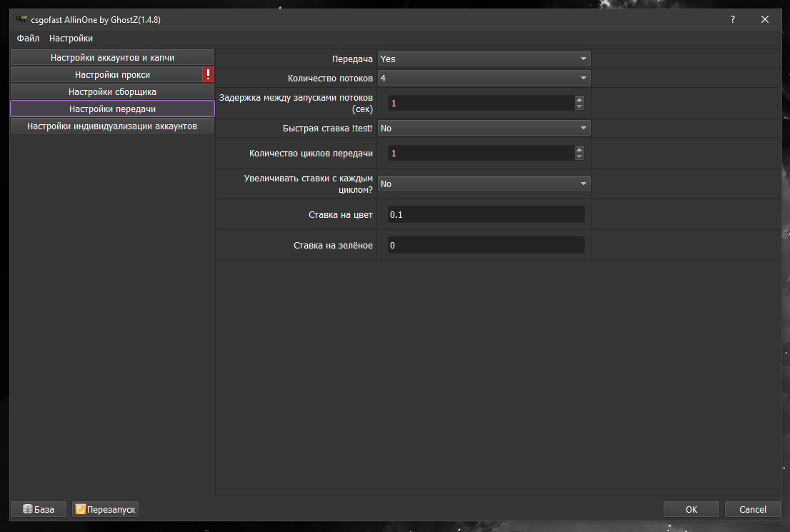This screenshot has width=790, height=532.
Task: Open the Настройки menu
Action: tap(71, 39)
